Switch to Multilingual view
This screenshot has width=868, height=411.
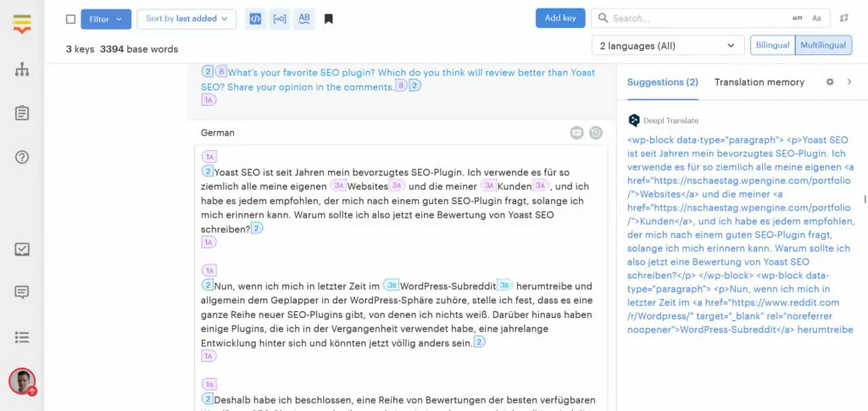[x=823, y=46]
